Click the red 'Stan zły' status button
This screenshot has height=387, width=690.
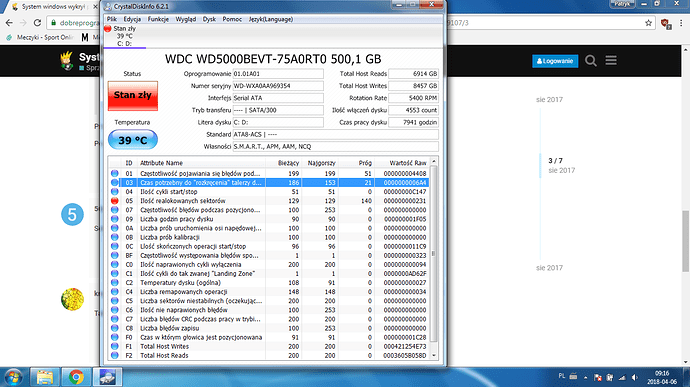click(x=133, y=96)
